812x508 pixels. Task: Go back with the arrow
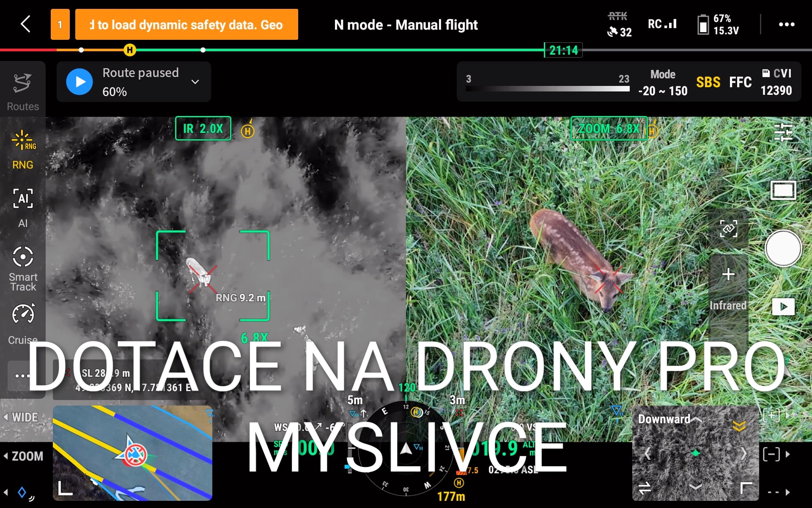point(26,24)
